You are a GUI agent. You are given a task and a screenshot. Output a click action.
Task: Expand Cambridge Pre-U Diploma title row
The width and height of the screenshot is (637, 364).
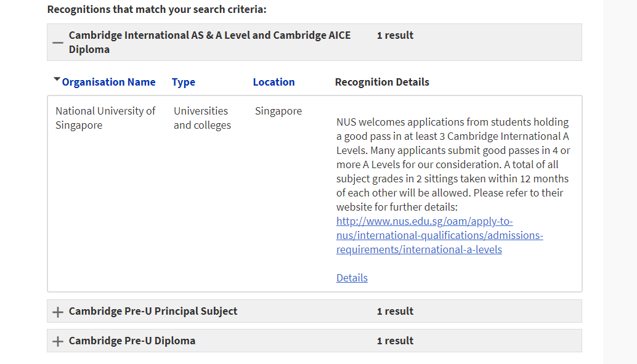click(132, 341)
